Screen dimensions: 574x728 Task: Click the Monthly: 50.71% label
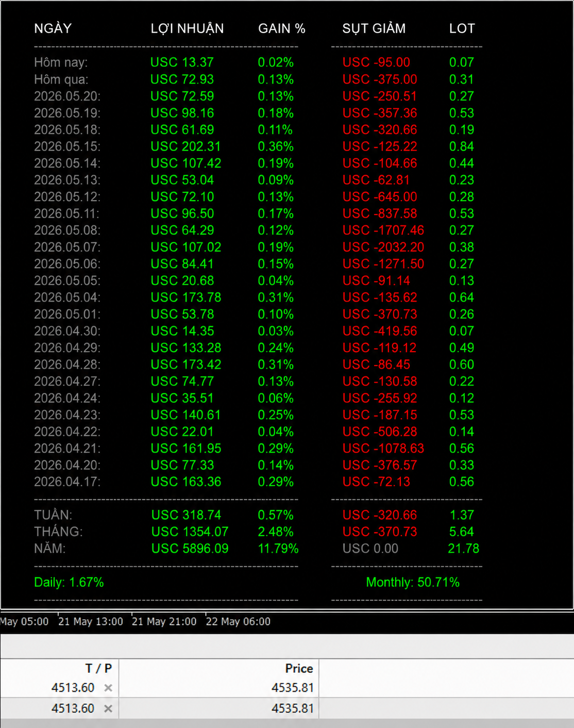[x=413, y=582]
